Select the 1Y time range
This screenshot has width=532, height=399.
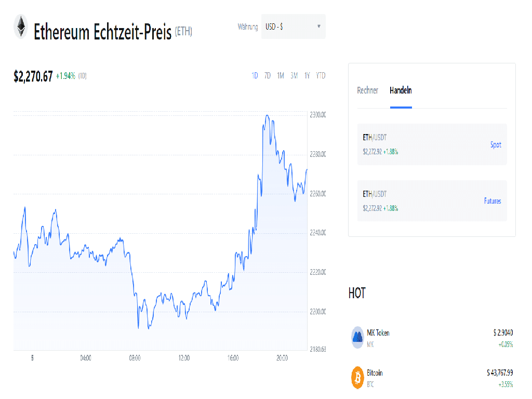tap(307, 76)
